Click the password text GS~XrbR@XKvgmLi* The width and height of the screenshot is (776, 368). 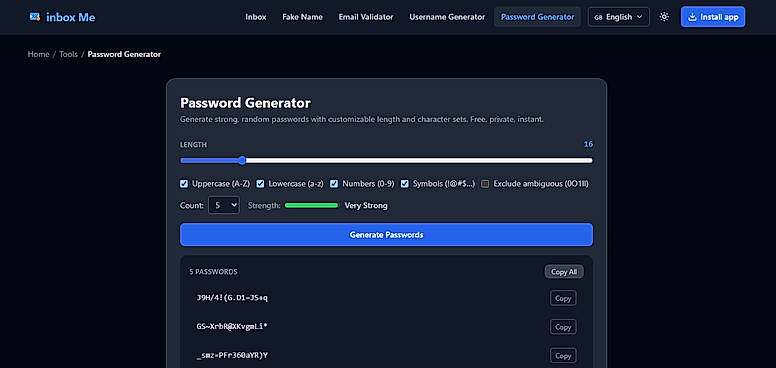click(232, 326)
